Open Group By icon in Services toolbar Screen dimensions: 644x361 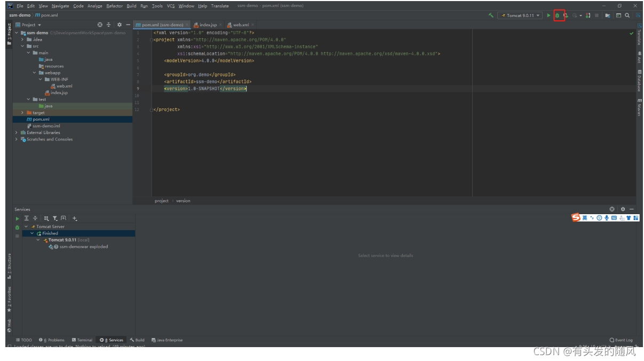(46, 218)
